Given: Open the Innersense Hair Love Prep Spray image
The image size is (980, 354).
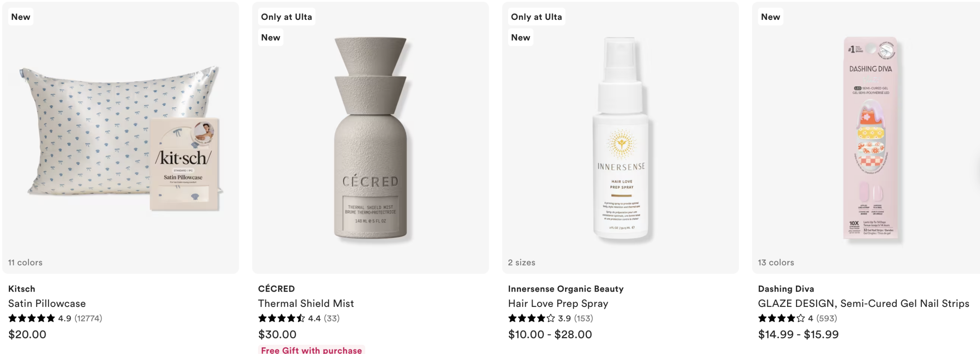Looking at the screenshot, I should 620,138.
